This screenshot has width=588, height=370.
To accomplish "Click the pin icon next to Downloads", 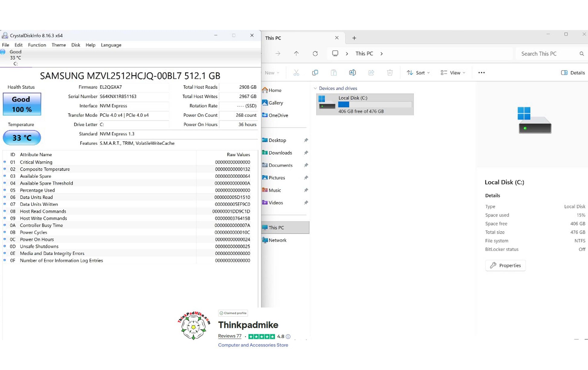I will [306, 153].
